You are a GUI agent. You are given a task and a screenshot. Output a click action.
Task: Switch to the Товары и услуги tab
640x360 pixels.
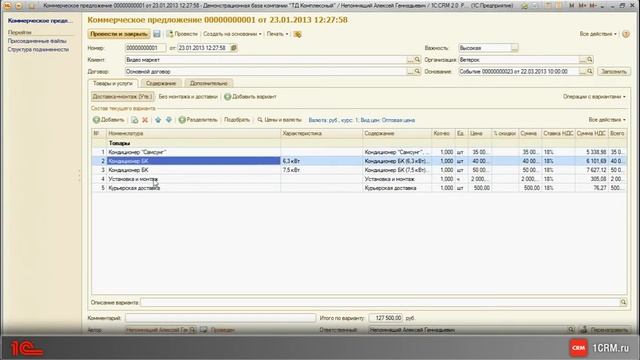point(113,83)
